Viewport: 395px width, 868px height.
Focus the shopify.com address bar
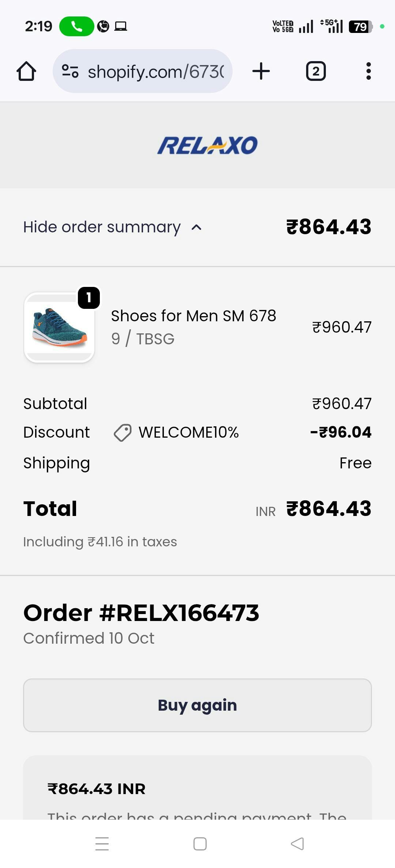(155, 71)
